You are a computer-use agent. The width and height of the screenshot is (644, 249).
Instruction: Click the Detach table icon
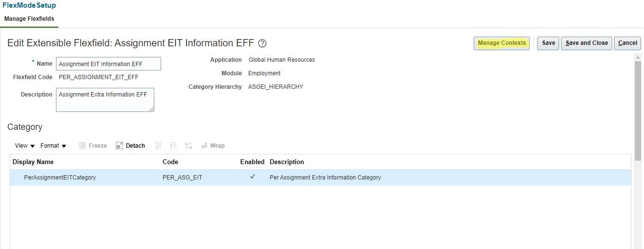coord(120,146)
